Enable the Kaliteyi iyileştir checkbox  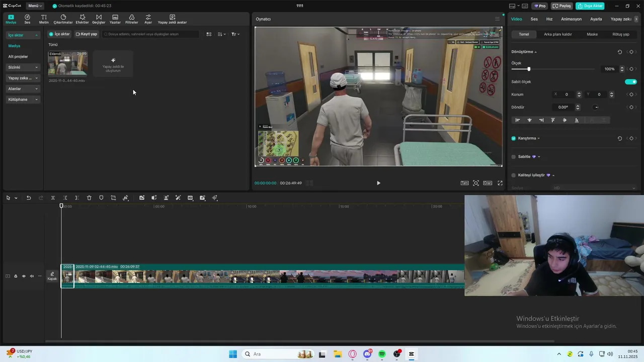(x=514, y=175)
